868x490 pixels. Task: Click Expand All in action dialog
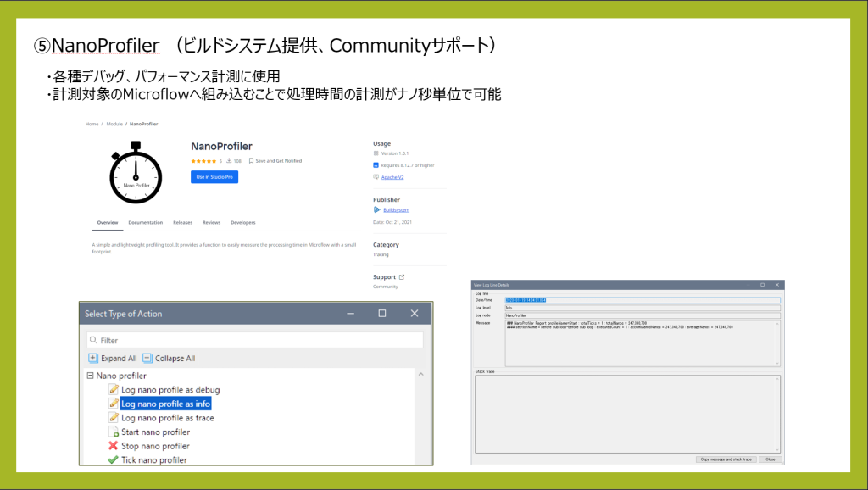click(x=113, y=359)
